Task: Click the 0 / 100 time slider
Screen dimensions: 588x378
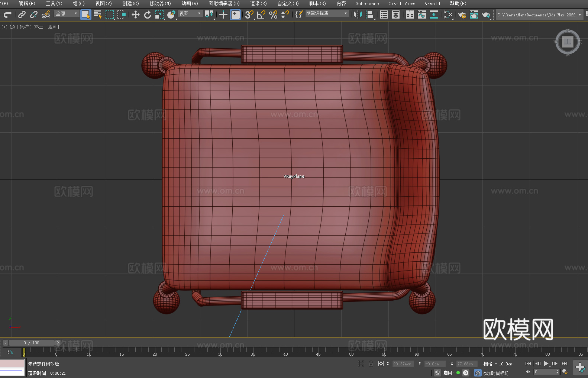Action: click(32, 343)
